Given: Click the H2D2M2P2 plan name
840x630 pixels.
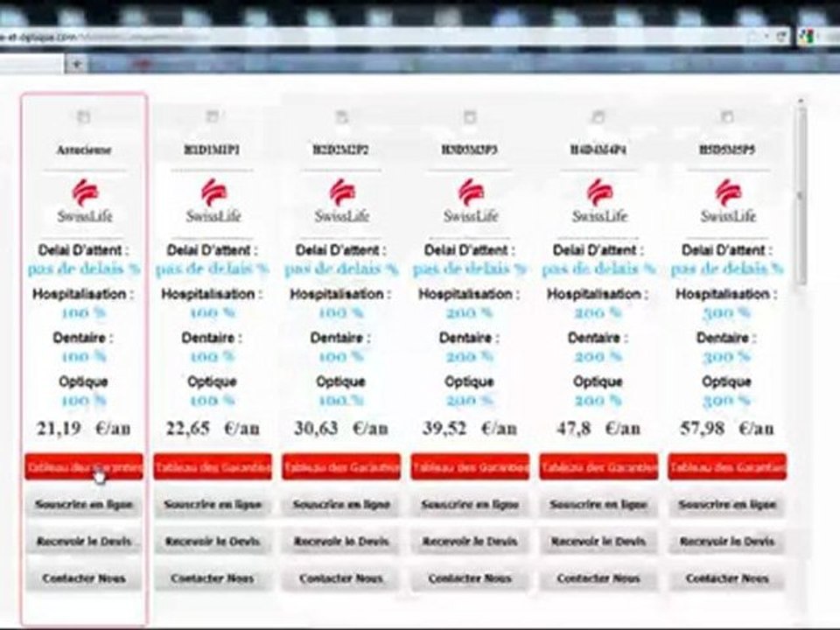Looking at the screenshot, I should coord(340,150).
